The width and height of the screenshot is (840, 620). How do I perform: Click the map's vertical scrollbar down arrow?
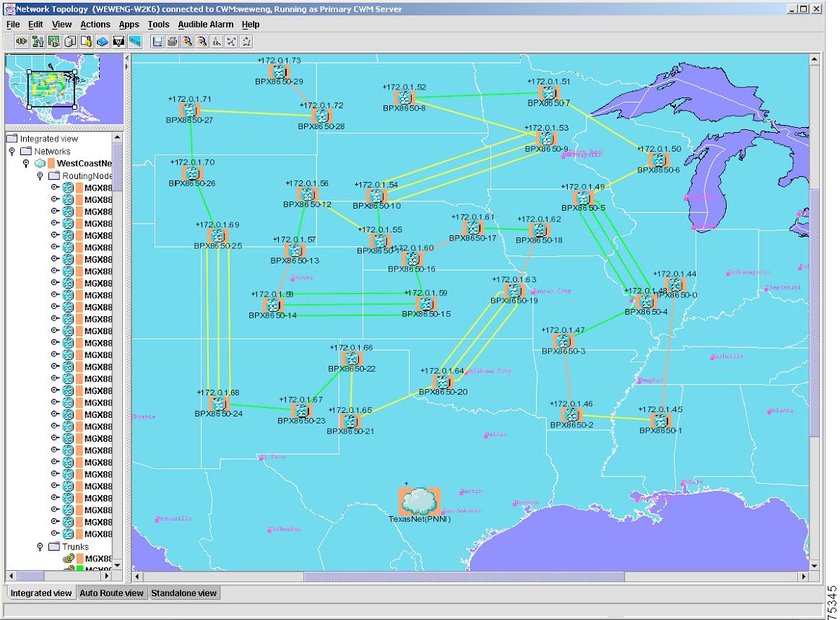pyautogui.click(x=814, y=566)
